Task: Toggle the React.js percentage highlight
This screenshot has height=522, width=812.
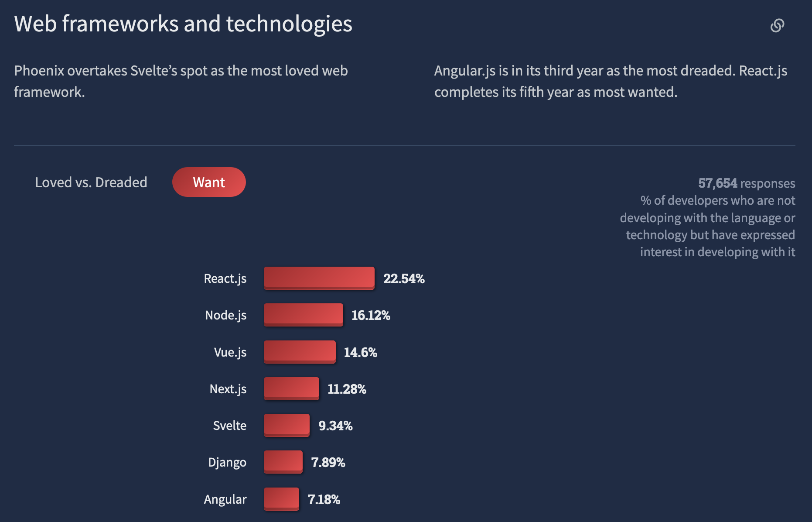Action: coord(403,278)
